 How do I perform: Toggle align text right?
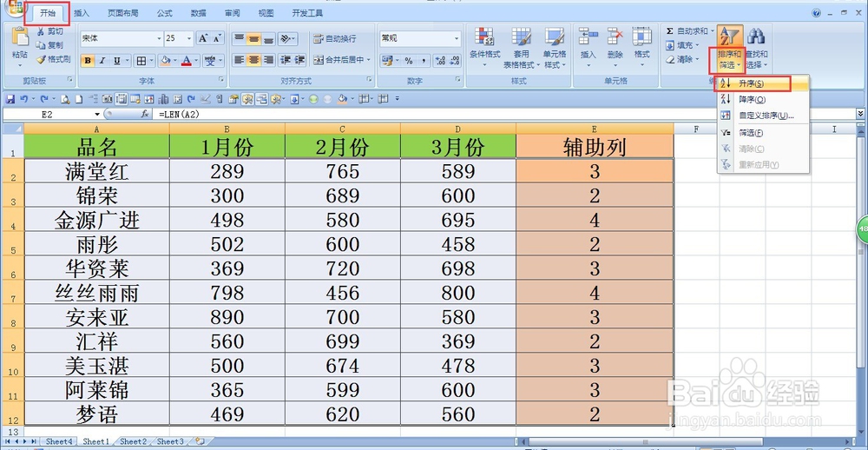(x=268, y=59)
